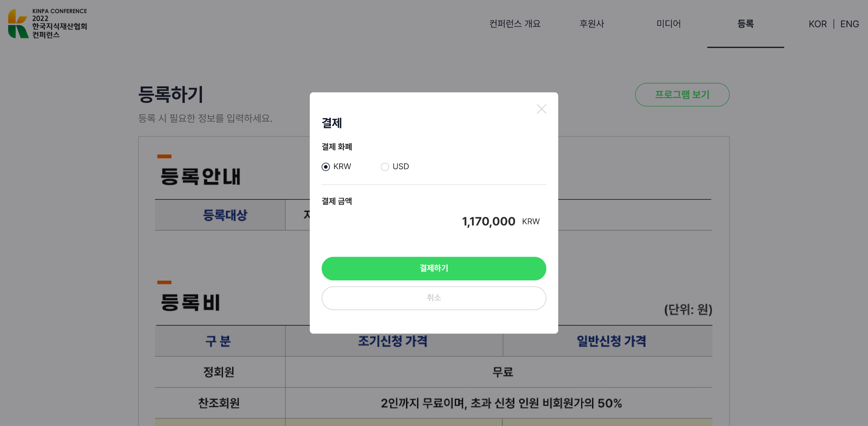Viewport: 868px width, 426px height.
Task: Switch language to KOR
Action: tap(817, 24)
